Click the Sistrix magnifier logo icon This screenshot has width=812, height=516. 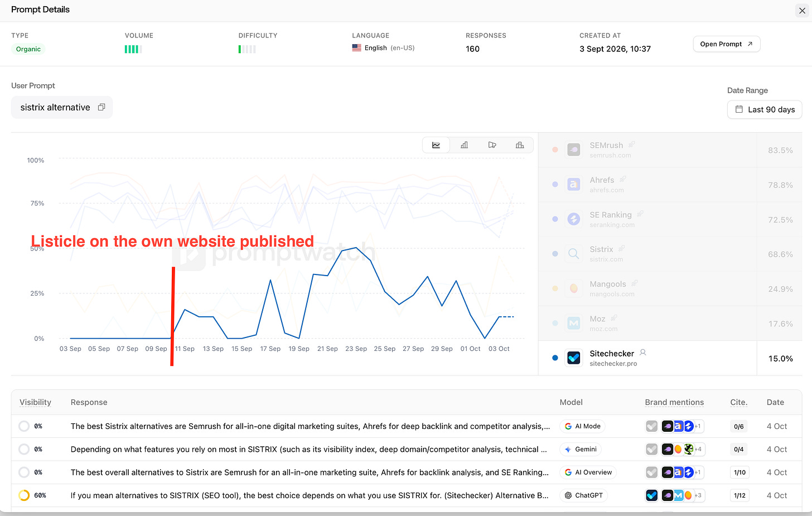(x=574, y=254)
